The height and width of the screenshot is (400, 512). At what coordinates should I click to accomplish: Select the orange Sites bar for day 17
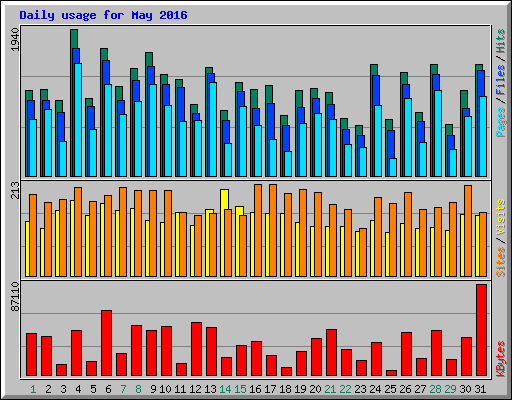tap(273, 230)
